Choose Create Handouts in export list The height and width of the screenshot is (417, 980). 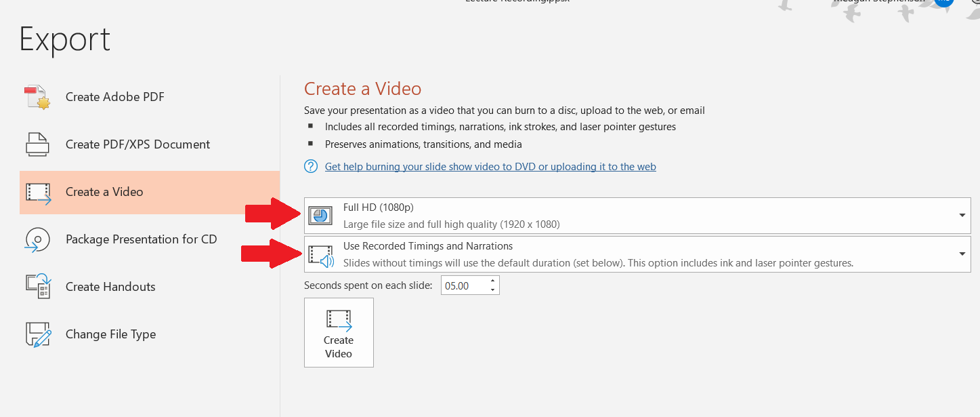tap(150, 287)
